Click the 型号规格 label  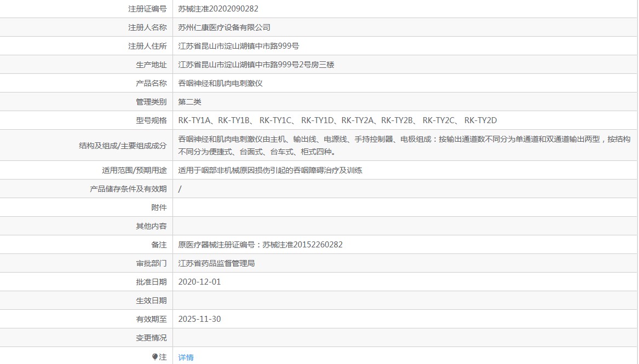(151, 120)
